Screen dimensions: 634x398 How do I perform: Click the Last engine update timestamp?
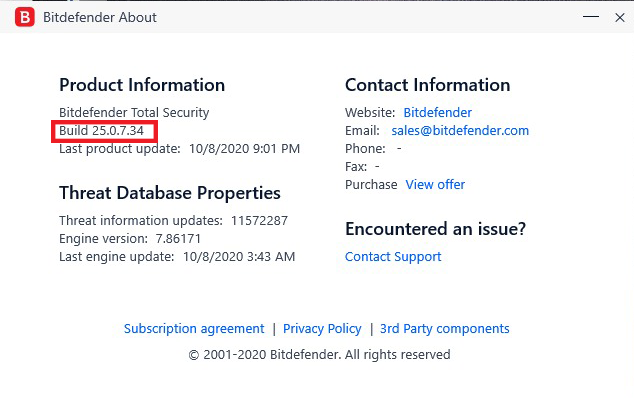point(239,257)
